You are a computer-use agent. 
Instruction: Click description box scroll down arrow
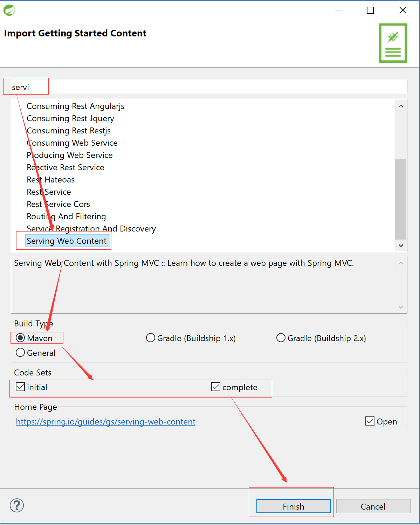pos(401,308)
